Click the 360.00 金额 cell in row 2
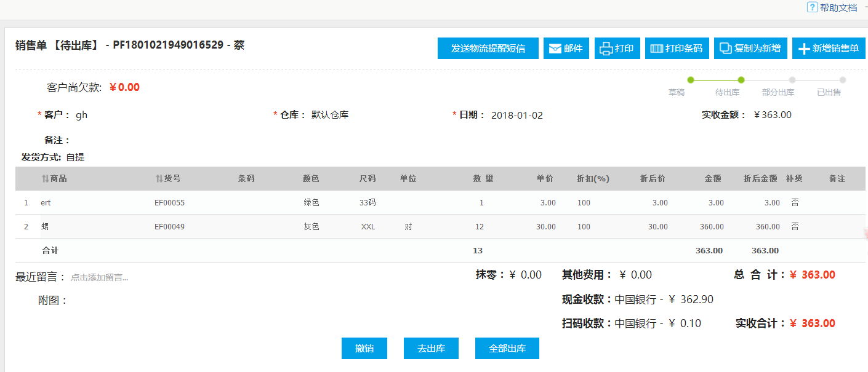This screenshot has height=372, width=868. coord(712,226)
